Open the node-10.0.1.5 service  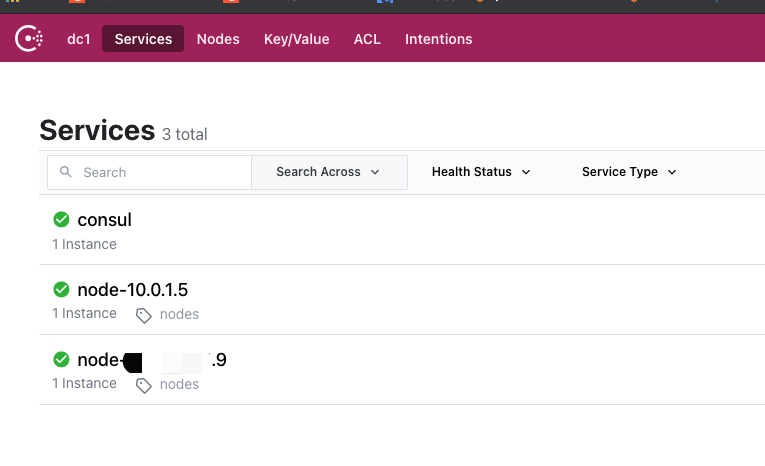tap(133, 290)
